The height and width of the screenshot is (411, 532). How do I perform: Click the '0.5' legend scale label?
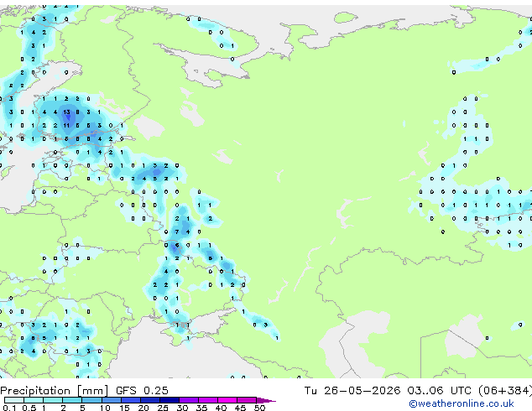tap(29, 408)
